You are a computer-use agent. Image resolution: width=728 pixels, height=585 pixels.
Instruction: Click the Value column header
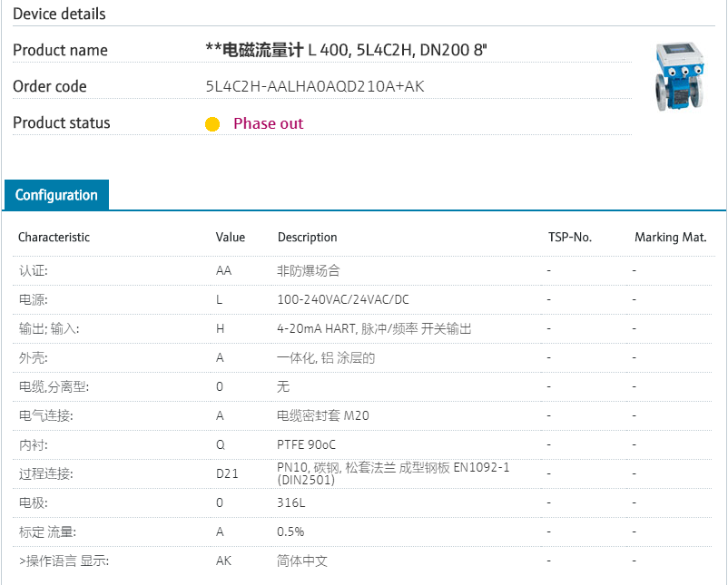pos(231,238)
